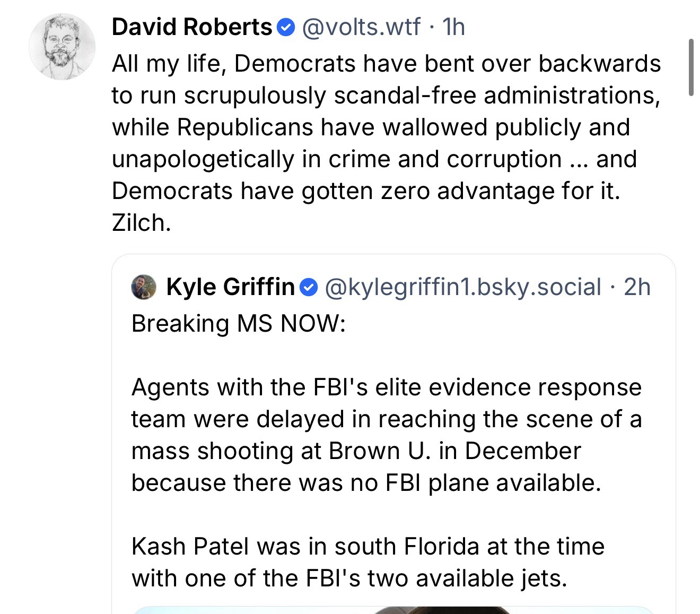Click the line "unapologetically in crime and corruption"
This screenshot has height=614, width=700.
(374, 159)
